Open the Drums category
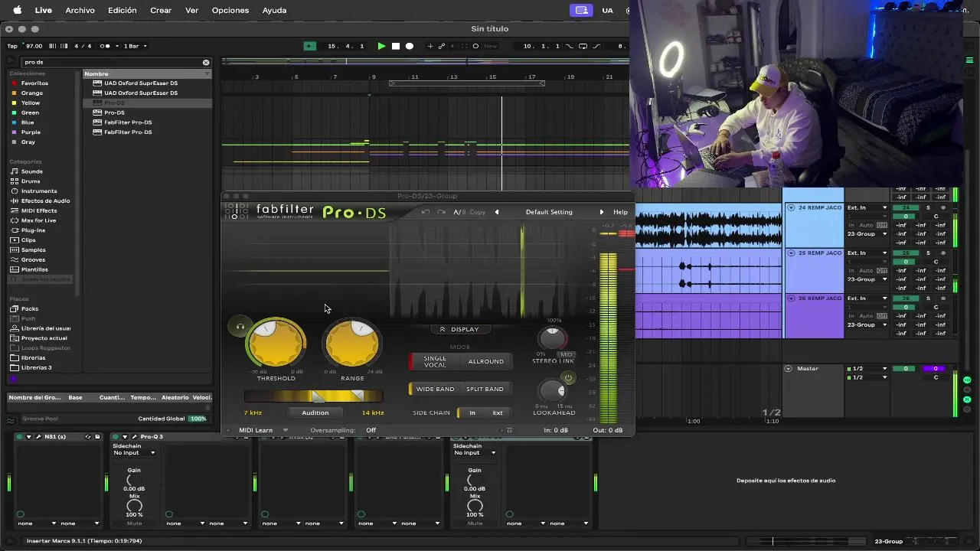 pos(31,181)
